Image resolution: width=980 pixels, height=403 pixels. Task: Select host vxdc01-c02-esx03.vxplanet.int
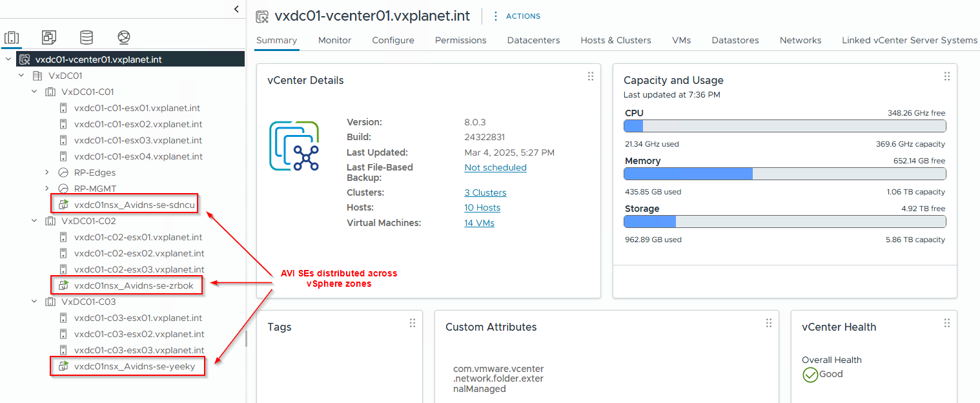[138, 269]
